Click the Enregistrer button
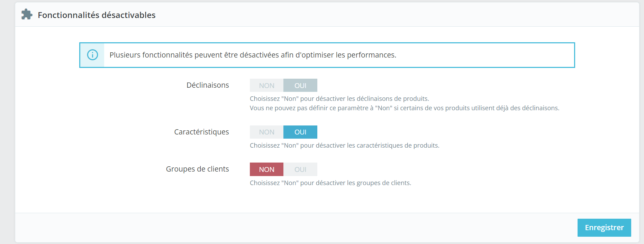Image resolution: width=644 pixels, height=244 pixels. coord(604,228)
